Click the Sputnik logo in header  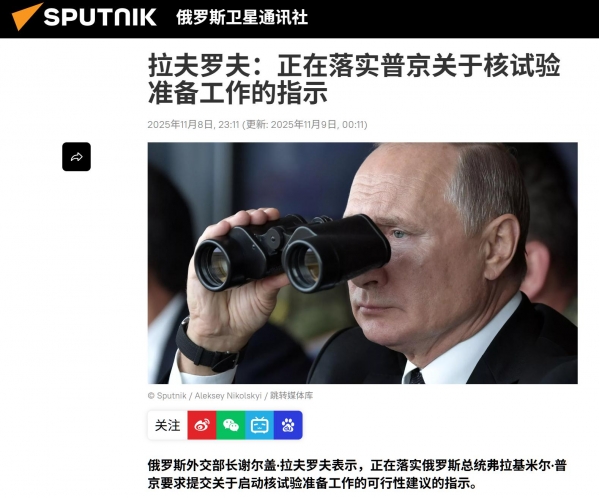click(x=84, y=16)
